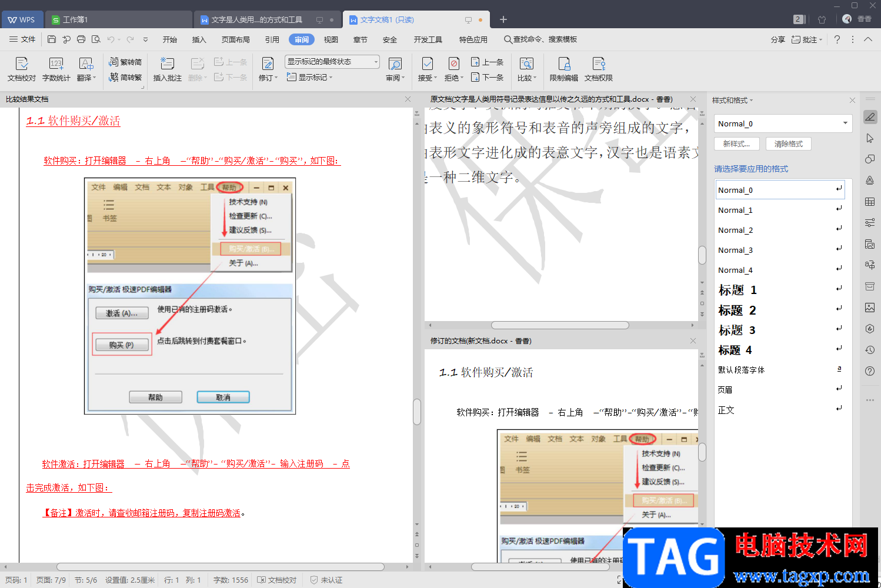Toggle the 未认证 status indicator
Image resolution: width=881 pixels, height=588 pixels.
click(x=326, y=580)
